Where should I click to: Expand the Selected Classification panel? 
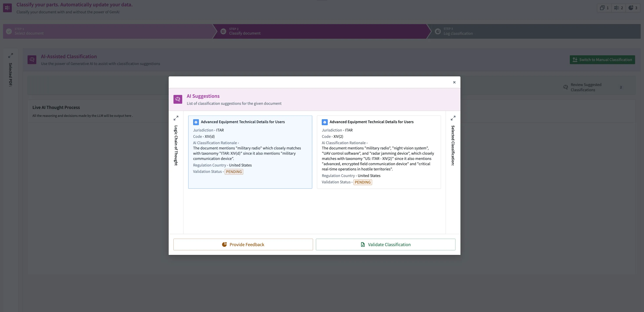point(453,118)
